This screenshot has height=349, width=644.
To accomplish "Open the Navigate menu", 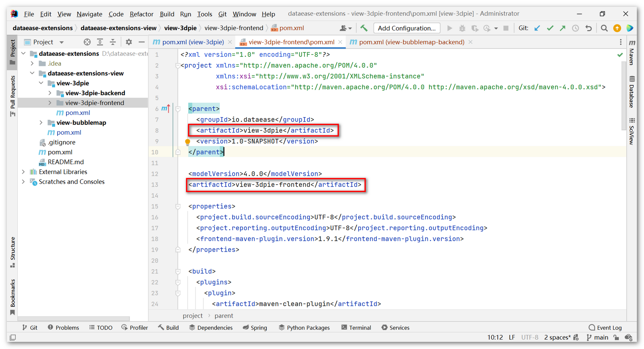I will tap(89, 14).
